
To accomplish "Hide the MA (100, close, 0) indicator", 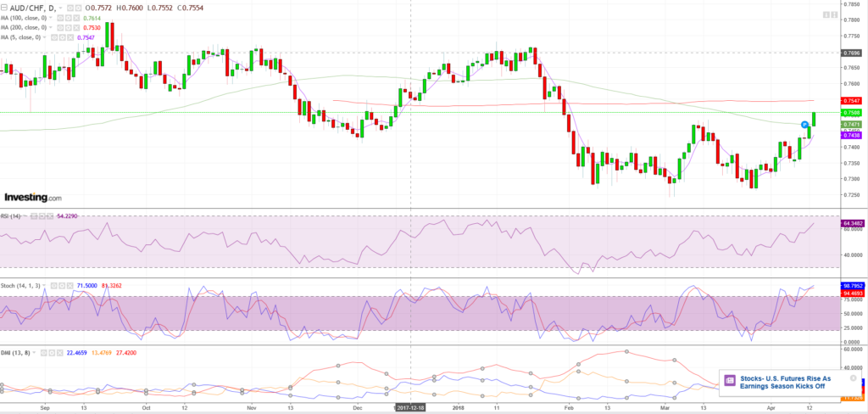I will 60,19.
